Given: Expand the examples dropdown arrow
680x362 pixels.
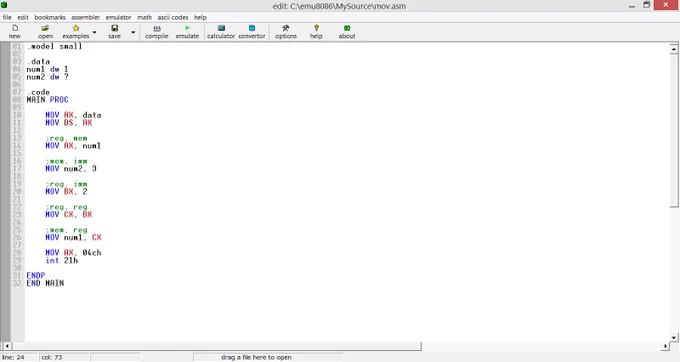Looking at the screenshot, I should pos(95,32).
